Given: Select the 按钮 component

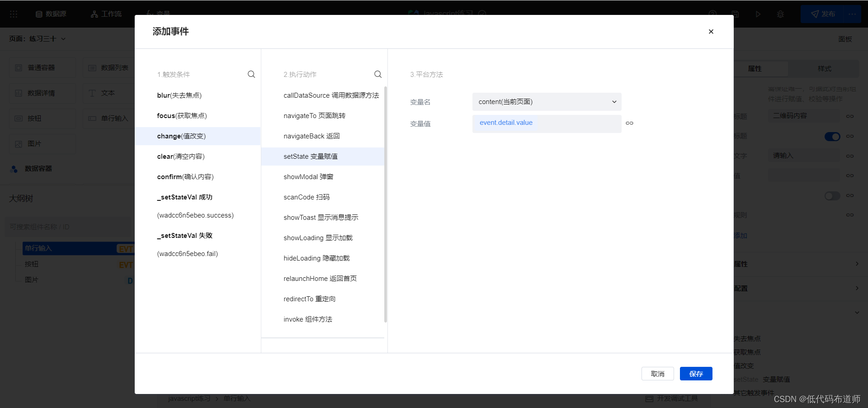Looking at the screenshot, I should (x=42, y=119).
